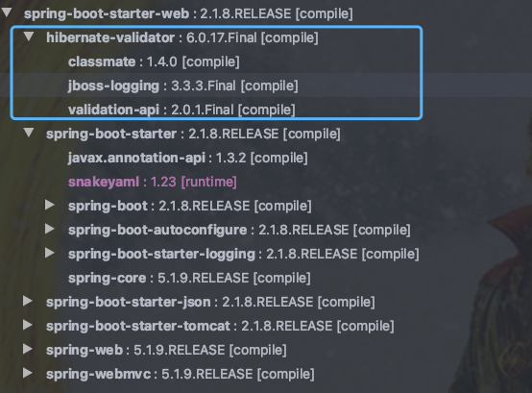Image resolution: width=532 pixels, height=393 pixels.
Task: Expand the spring-web dependency node
Action: point(28,349)
